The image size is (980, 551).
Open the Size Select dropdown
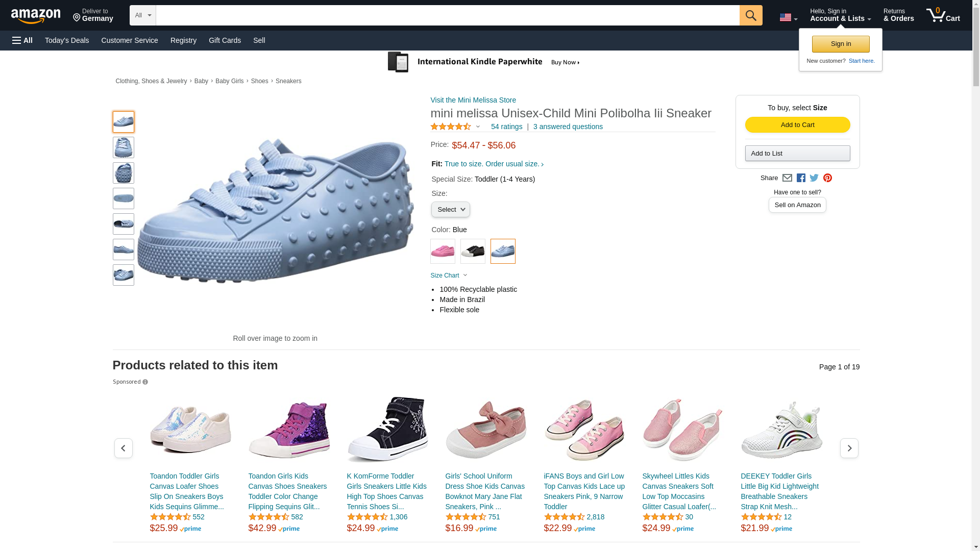coord(450,210)
